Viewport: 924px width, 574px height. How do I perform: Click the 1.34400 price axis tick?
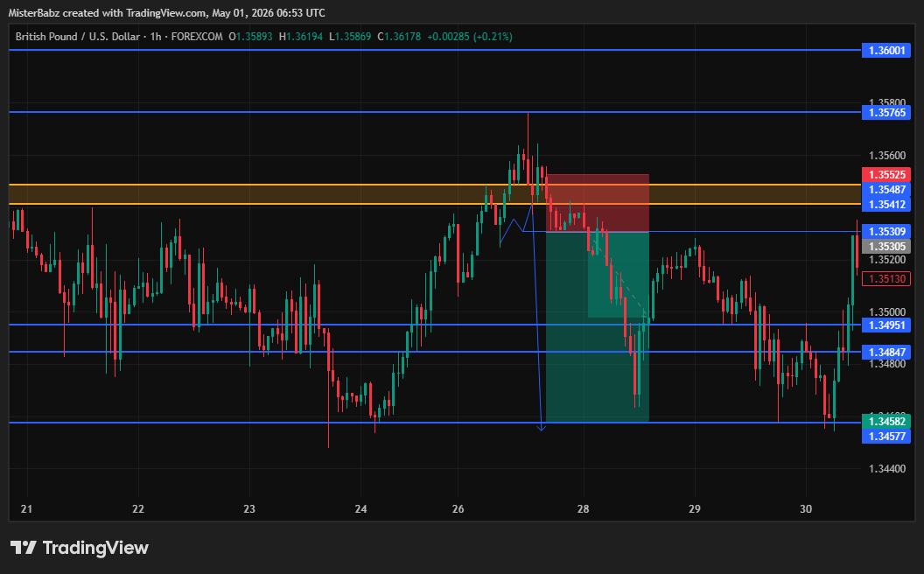tap(887, 468)
